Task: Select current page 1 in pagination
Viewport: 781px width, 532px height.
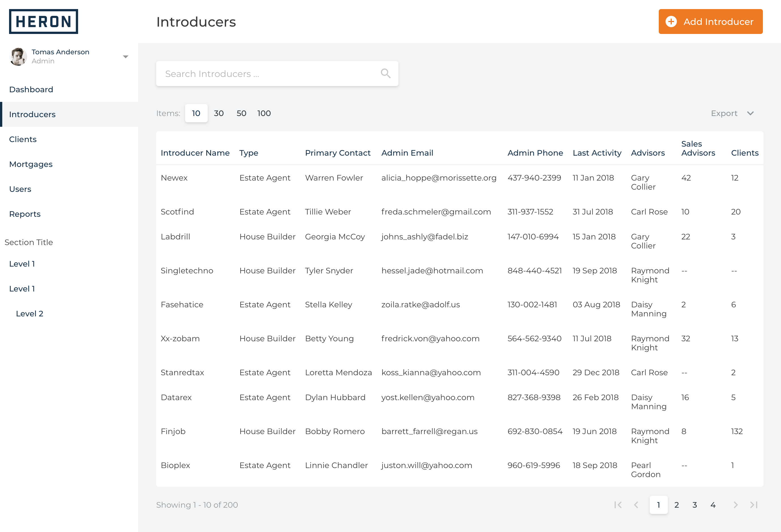Action: [658, 505]
